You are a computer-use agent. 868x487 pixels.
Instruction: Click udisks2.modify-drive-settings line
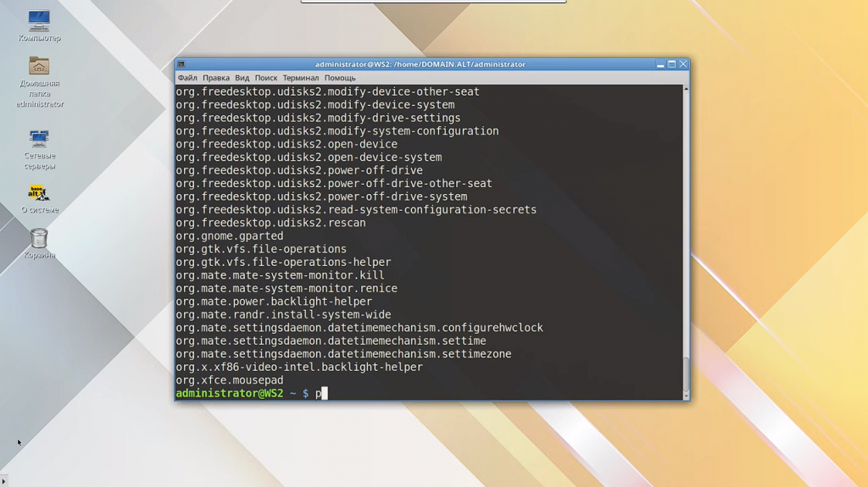coord(319,118)
